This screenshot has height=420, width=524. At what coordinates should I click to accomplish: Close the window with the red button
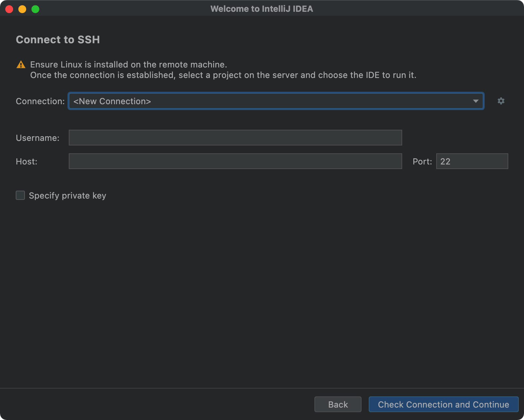tap(9, 9)
